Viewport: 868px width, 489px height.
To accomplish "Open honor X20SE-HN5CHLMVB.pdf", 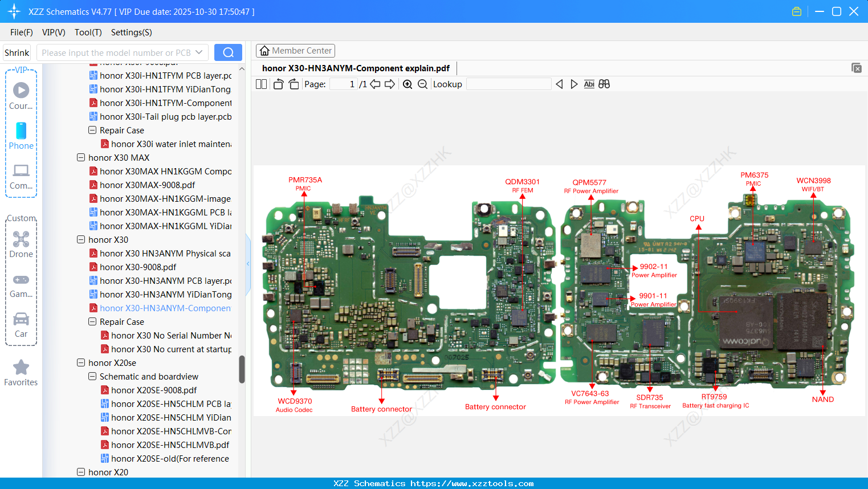I will [x=170, y=445].
